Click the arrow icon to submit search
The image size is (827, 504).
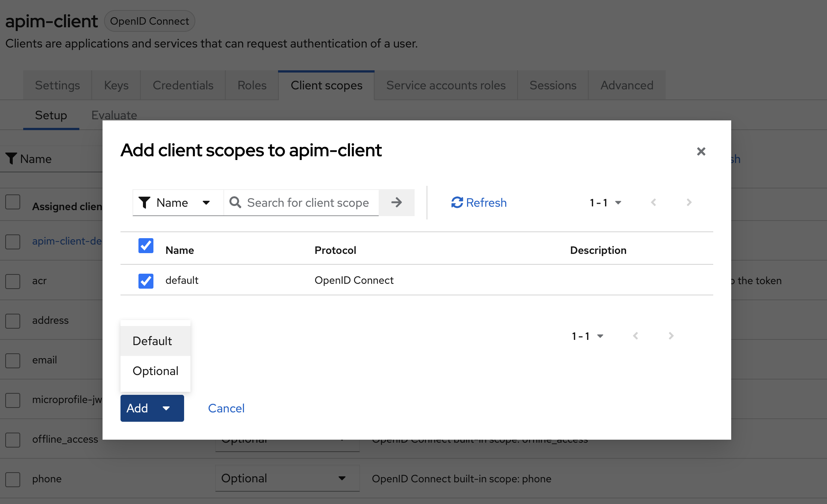[397, 202]
